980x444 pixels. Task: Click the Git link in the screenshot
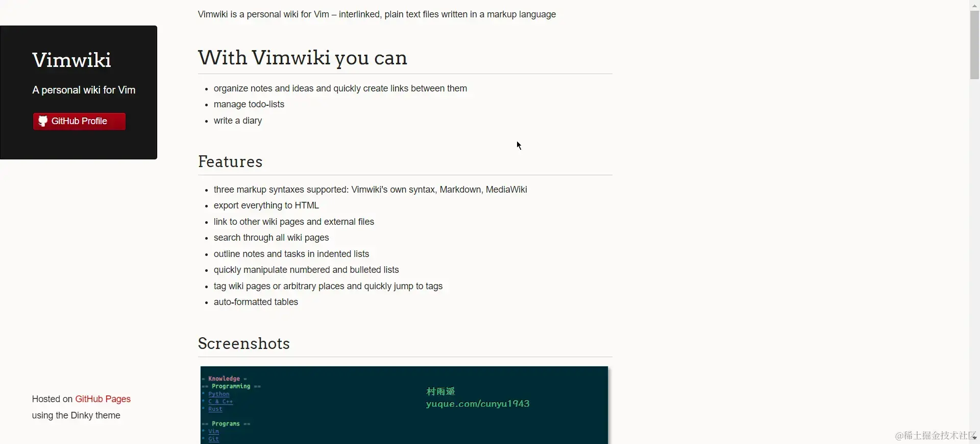[x=213, y=439]
